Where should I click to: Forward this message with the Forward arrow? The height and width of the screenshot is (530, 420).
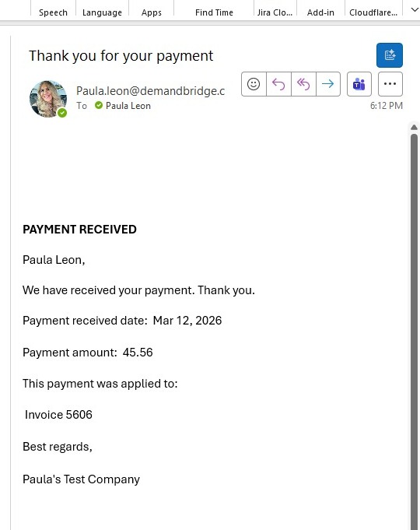coord(328,84)
